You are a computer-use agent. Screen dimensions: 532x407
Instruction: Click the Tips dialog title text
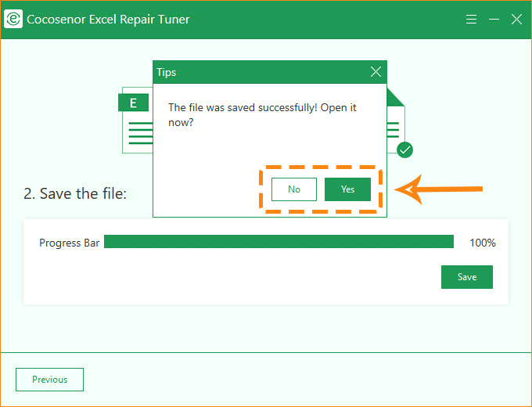pos(166,72)
